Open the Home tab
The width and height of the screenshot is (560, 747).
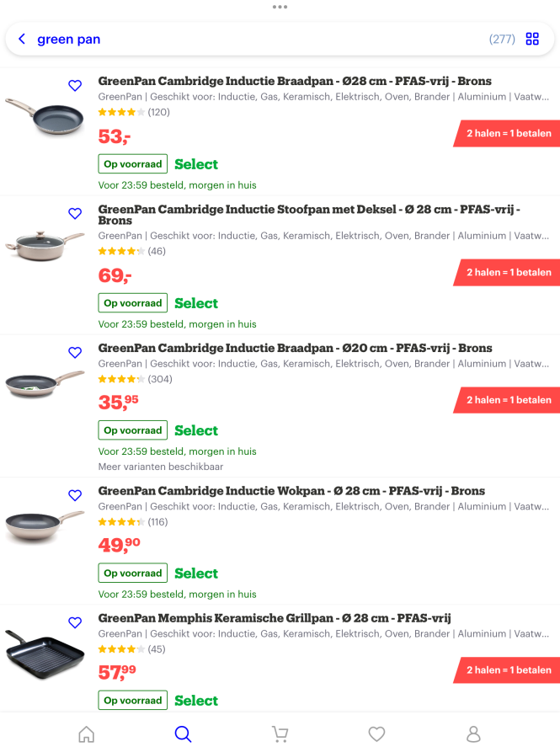86,734
